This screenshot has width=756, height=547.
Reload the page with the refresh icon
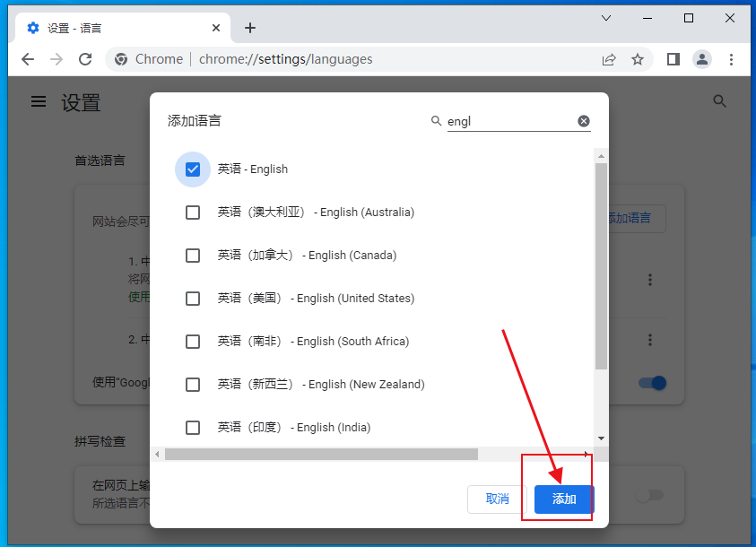pos(85,59)
